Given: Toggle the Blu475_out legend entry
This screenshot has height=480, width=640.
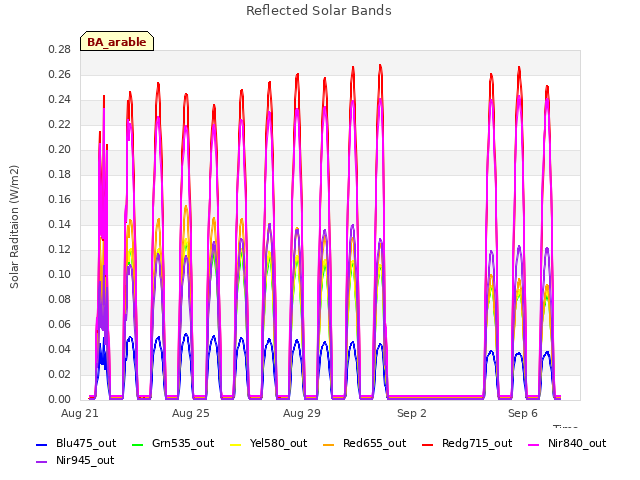Looking at the screenshot, I should pos(76,443).
